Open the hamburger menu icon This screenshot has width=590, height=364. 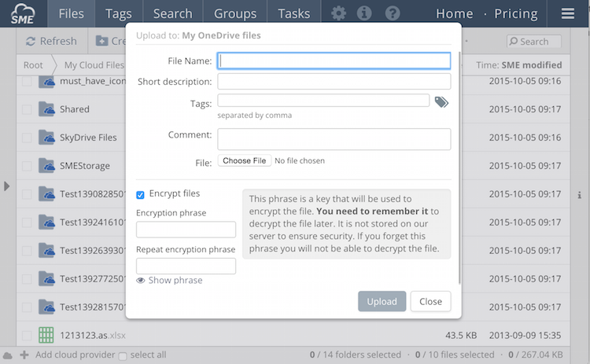(567, 13)
